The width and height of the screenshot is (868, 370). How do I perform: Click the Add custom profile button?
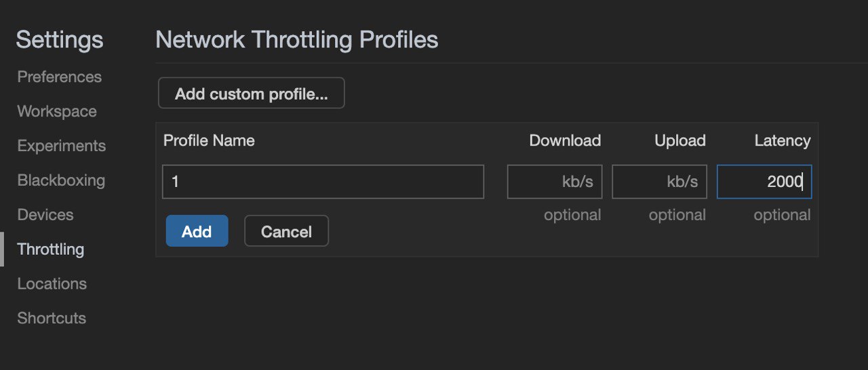point(251,94)
